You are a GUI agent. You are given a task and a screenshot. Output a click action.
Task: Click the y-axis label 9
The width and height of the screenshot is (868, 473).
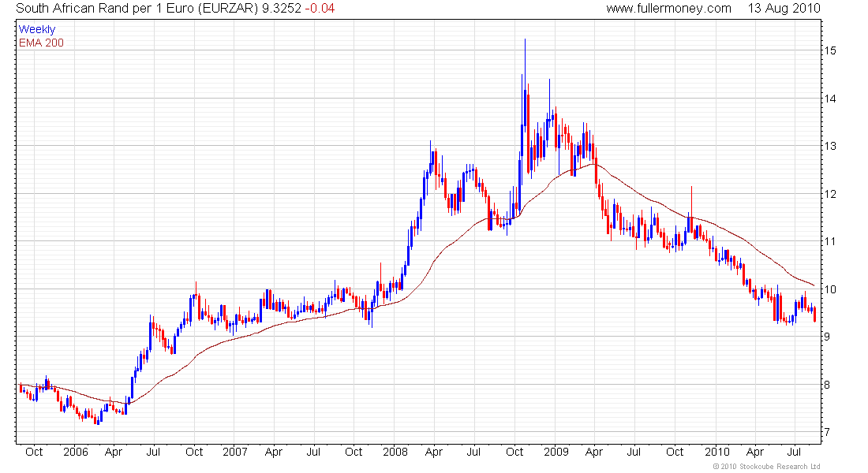827,337
